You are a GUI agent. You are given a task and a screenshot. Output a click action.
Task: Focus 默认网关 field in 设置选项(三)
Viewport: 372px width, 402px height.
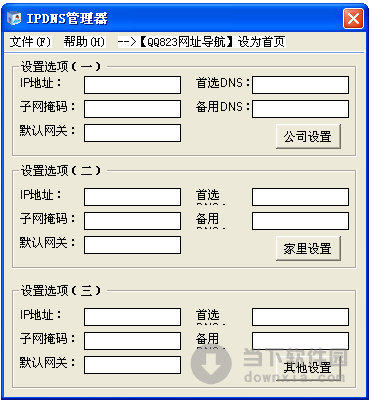[133, 365]
